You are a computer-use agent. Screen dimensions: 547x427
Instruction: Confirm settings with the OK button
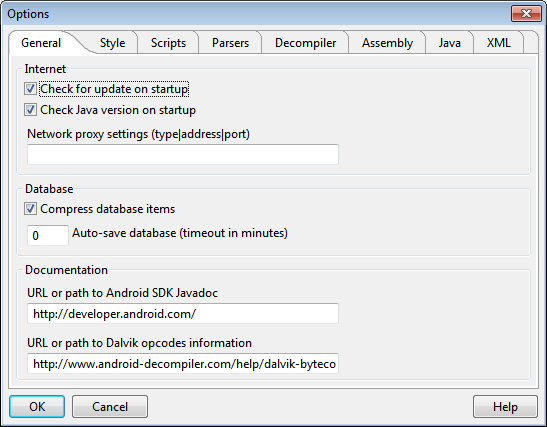coord(37,406)
